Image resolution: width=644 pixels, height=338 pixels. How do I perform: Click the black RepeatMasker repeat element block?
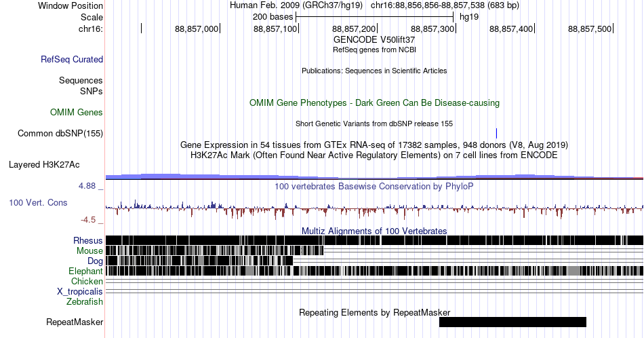pos(512,322)
